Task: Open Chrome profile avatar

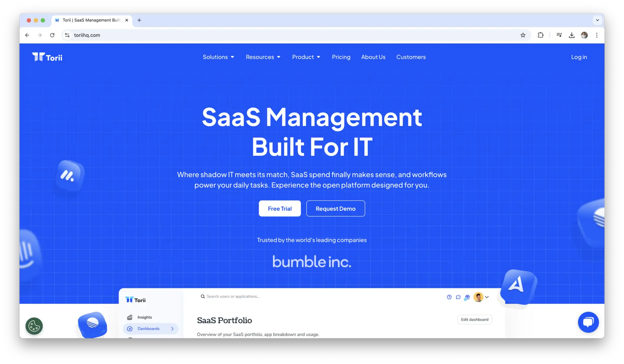Action: point(584,35)
